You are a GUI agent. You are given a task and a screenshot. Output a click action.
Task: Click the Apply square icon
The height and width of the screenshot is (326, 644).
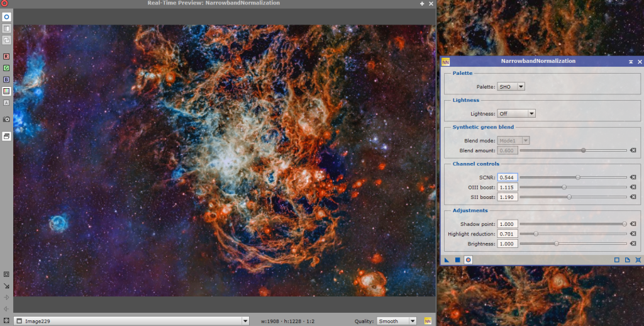point(458,260)
